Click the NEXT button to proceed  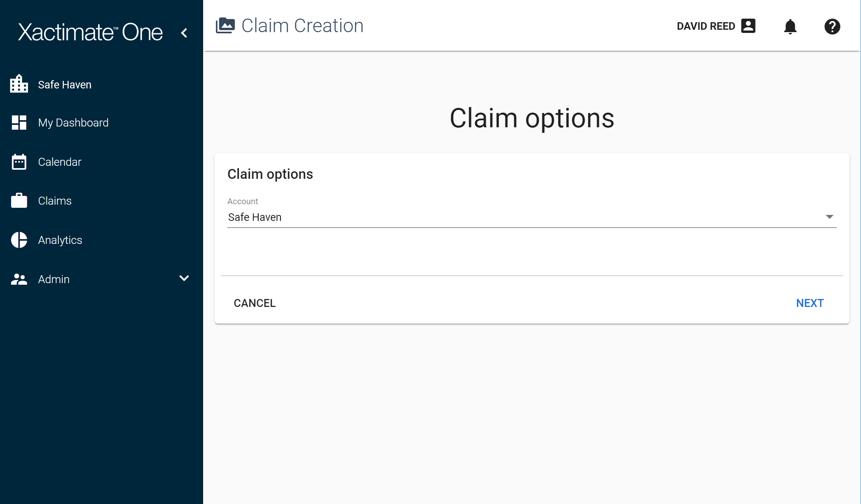tap(810, 303)
